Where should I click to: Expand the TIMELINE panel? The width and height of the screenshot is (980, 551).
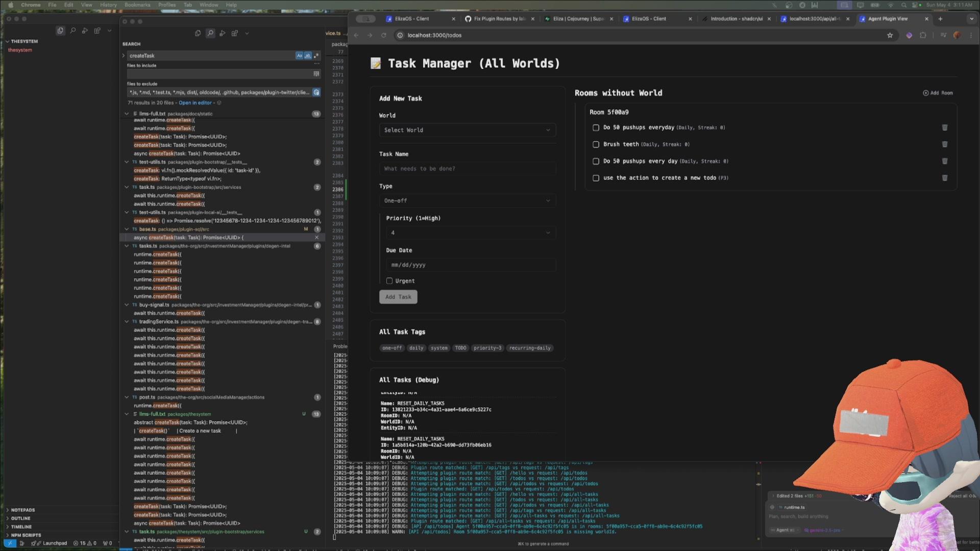[21, 527]
